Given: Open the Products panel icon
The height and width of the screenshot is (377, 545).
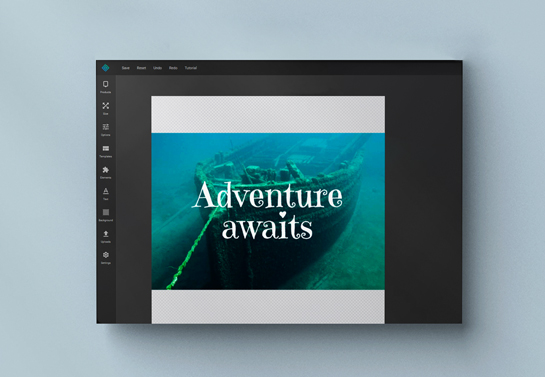Looking at the screenshot, I should [106, 84].
